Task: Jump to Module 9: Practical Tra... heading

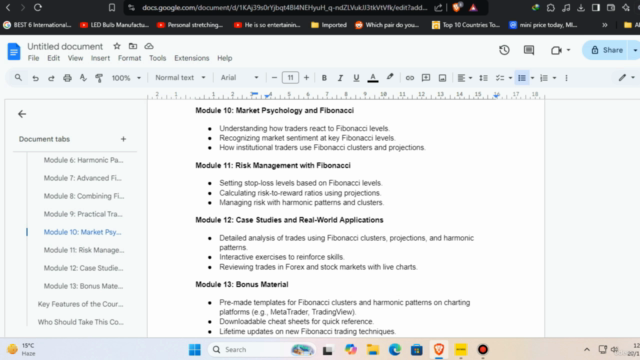Action: pyautogui.click(x=83, y=214)
